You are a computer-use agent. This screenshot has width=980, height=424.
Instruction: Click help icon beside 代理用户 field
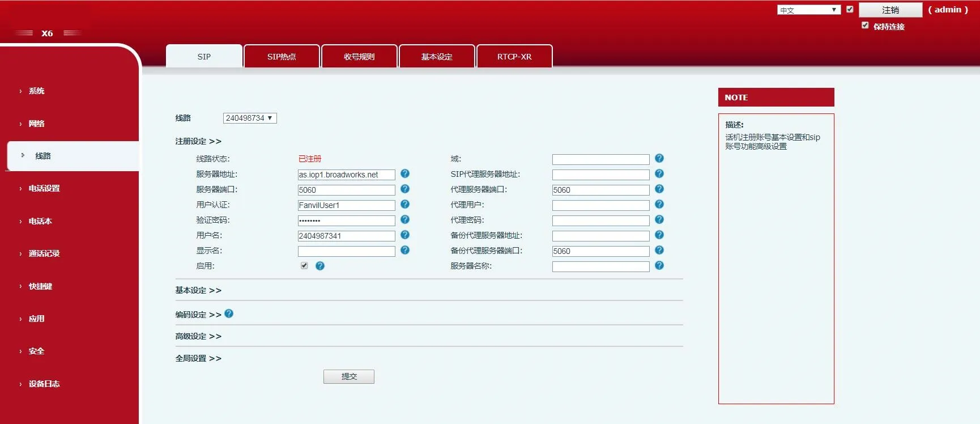(x=659, y=205)
